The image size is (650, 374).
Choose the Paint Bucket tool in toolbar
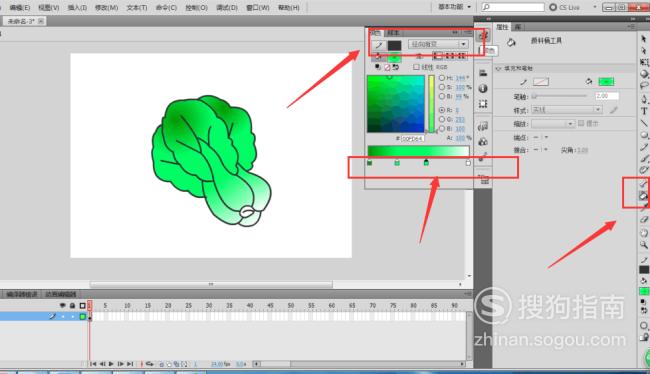(x=644, y=196)
